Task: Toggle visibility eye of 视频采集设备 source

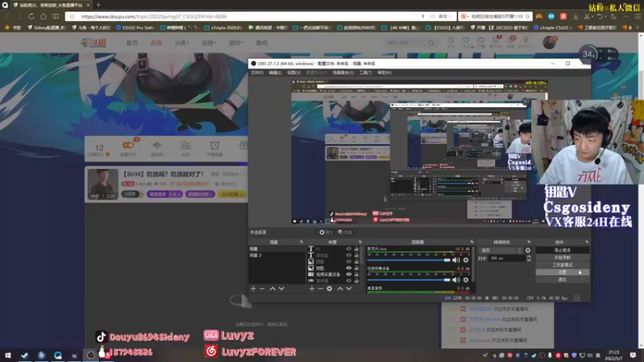Action: click(x=349, y=274)
